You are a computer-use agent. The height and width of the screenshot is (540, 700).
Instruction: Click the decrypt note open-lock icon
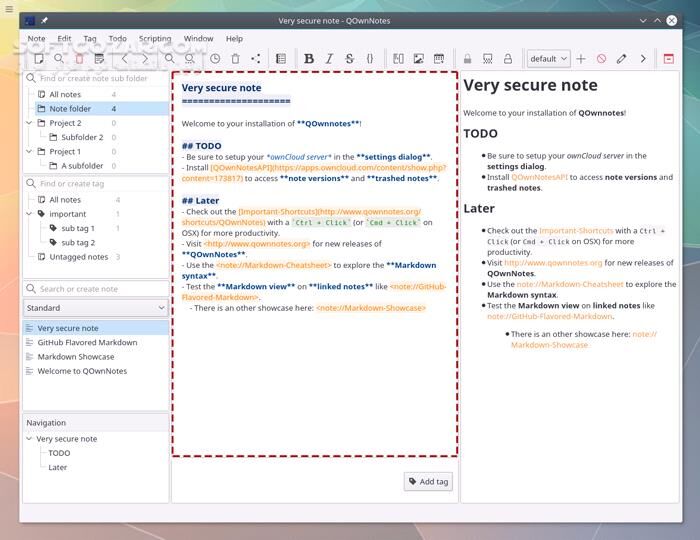pyautogui.click(x=508, y=58)
